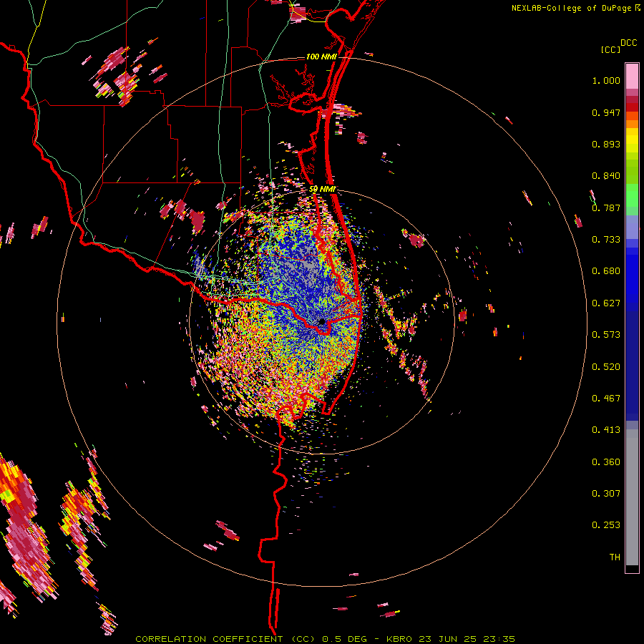Click the gray segment of the color bar

632,497
